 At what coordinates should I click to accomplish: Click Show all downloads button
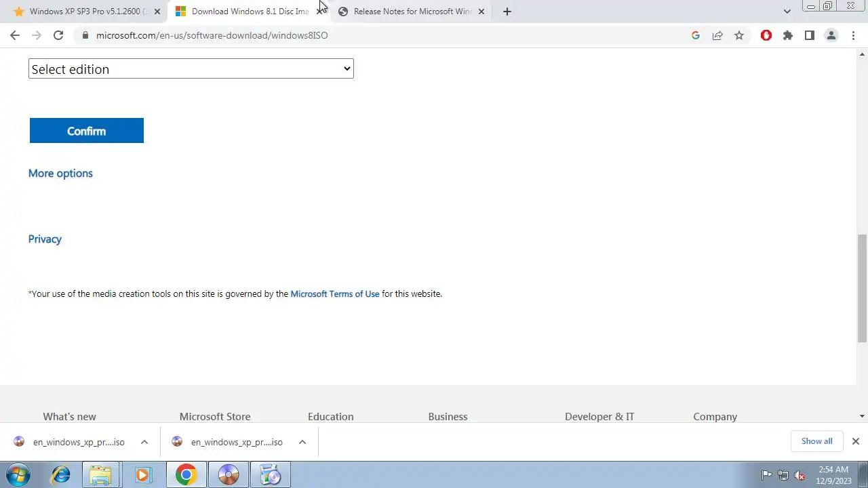[x=816, y=441]
